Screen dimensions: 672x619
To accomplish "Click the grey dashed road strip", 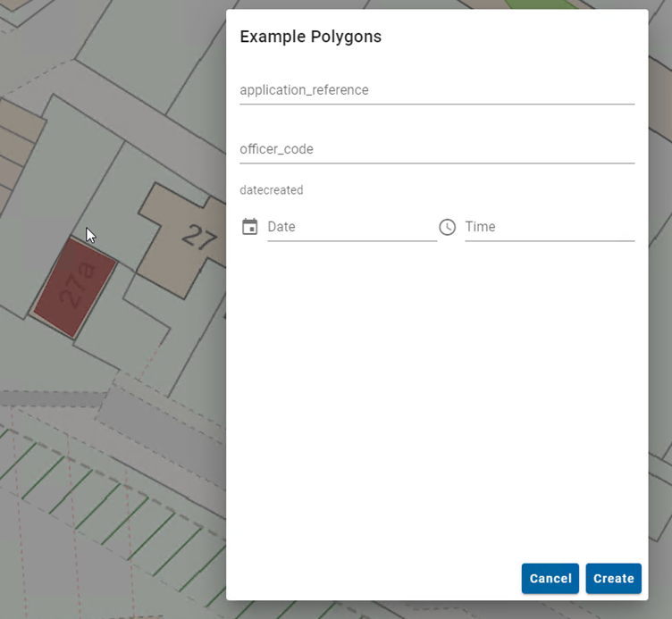I will click(52, 398).
